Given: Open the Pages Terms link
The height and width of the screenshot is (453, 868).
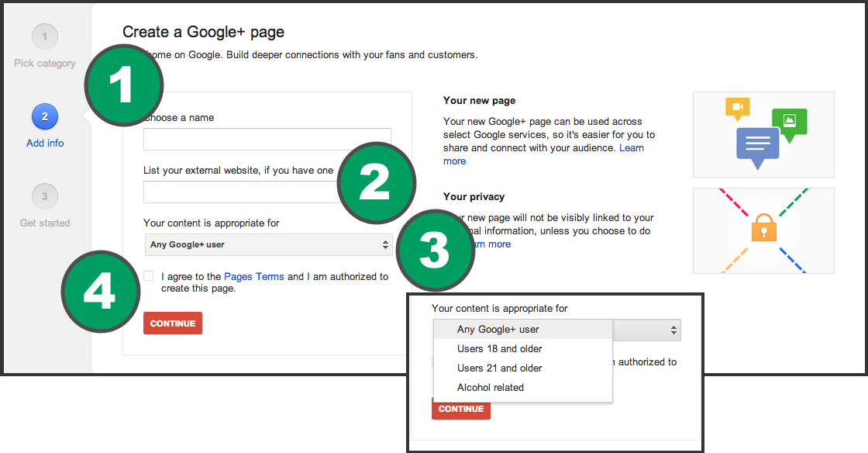Looking at the screenshot, I should tap(253, 276).
